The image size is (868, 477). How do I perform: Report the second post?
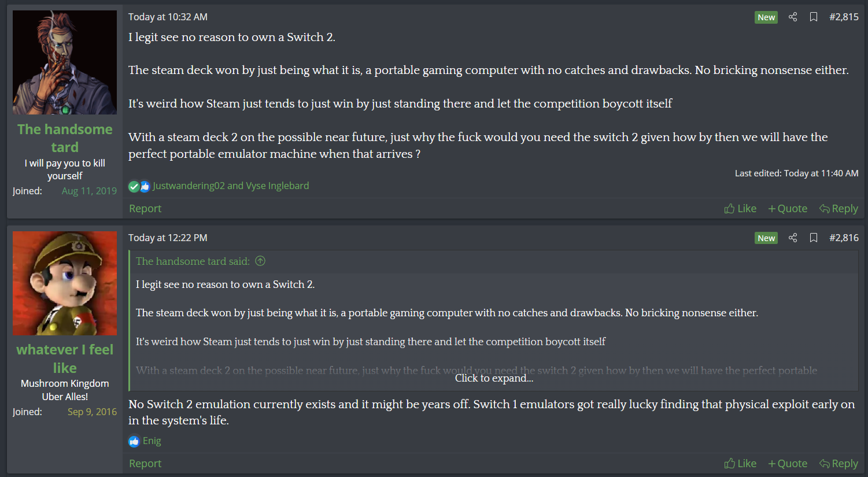(145, 464)
